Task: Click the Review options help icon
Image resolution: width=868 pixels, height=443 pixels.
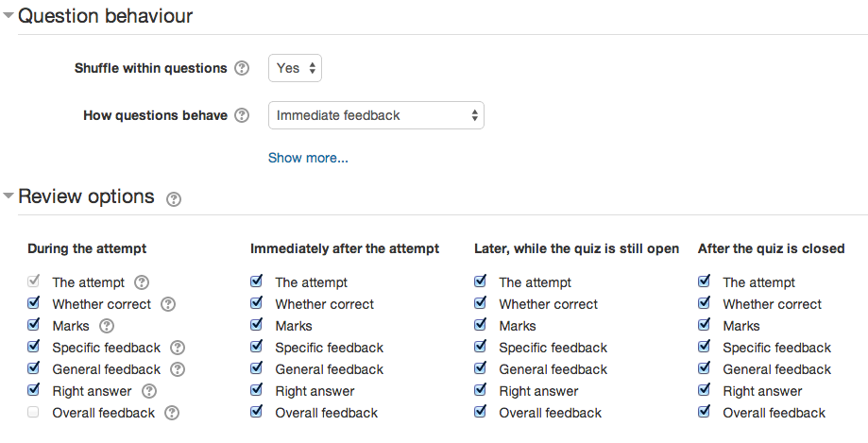Action: 174,198
